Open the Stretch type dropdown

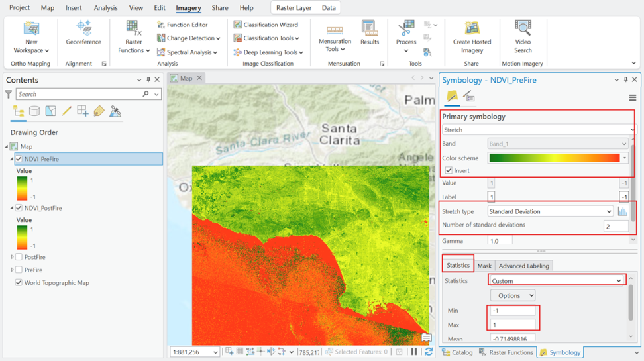(x=551, y=211)
